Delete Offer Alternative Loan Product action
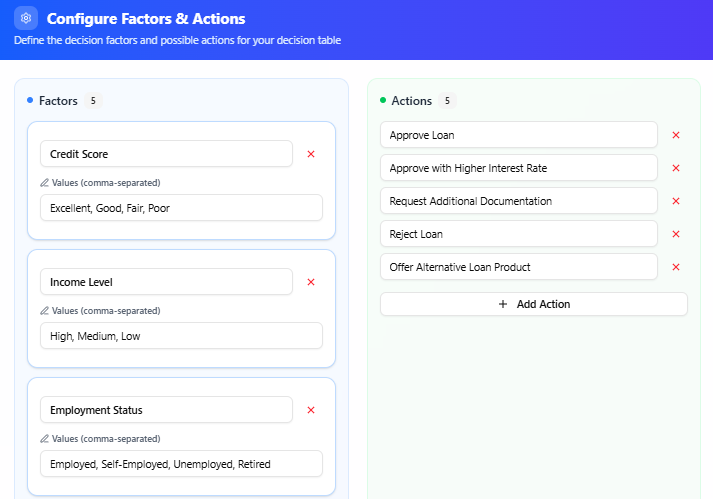Image resolution: width=713 pixels, height=499 pixels. [x=676, y=267]
